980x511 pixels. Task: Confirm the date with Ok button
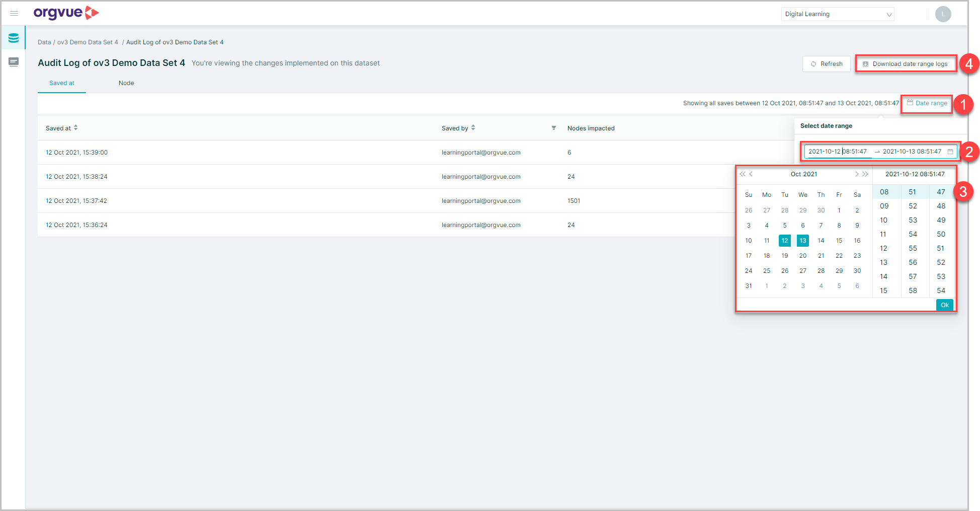pos(945,305)
